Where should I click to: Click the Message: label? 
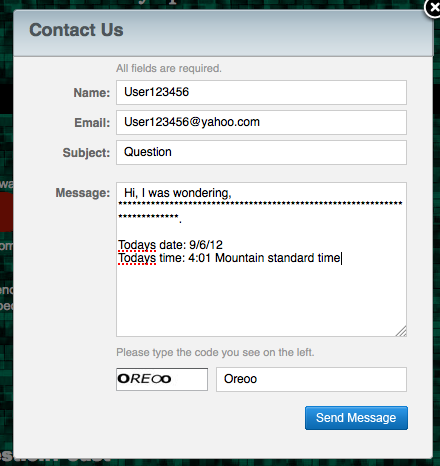click(83, 193)
